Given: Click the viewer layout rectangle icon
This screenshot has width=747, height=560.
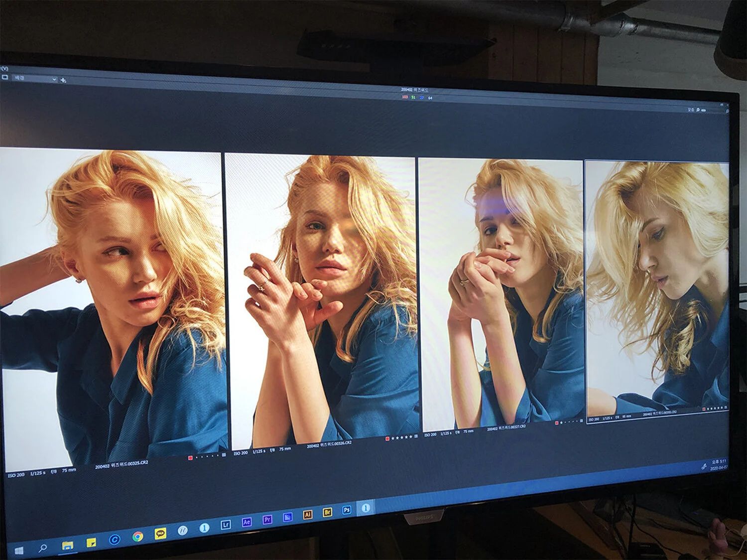Looking at the screenshot, I should [5, 77].
